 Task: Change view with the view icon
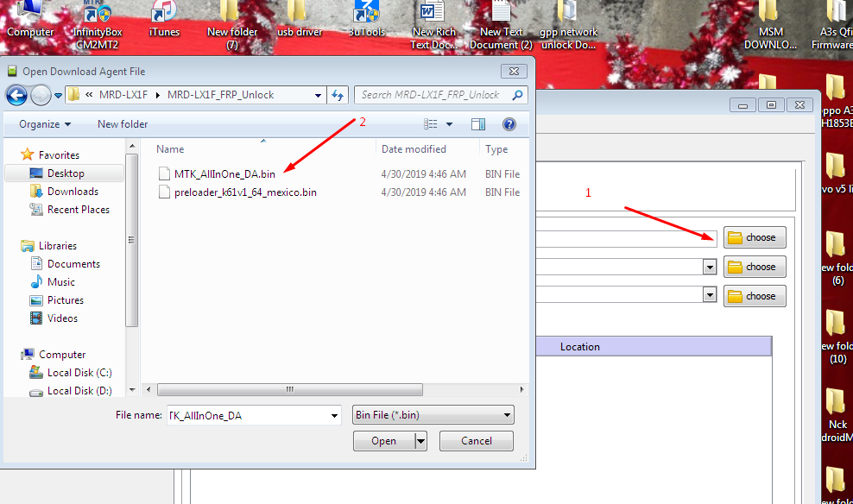(x=430, y=124)
